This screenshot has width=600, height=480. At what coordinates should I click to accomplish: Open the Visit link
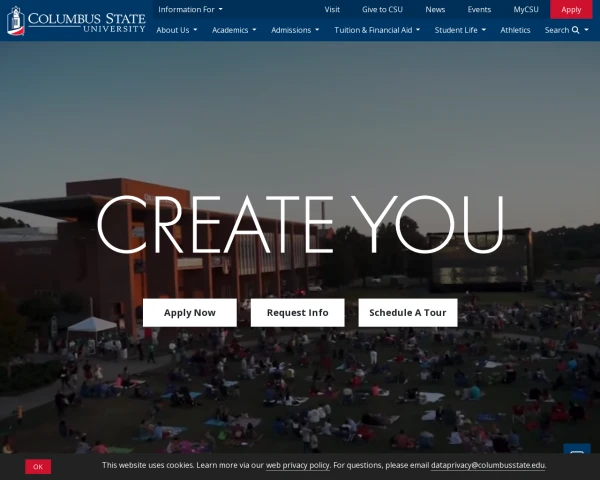tap(332, 10)
